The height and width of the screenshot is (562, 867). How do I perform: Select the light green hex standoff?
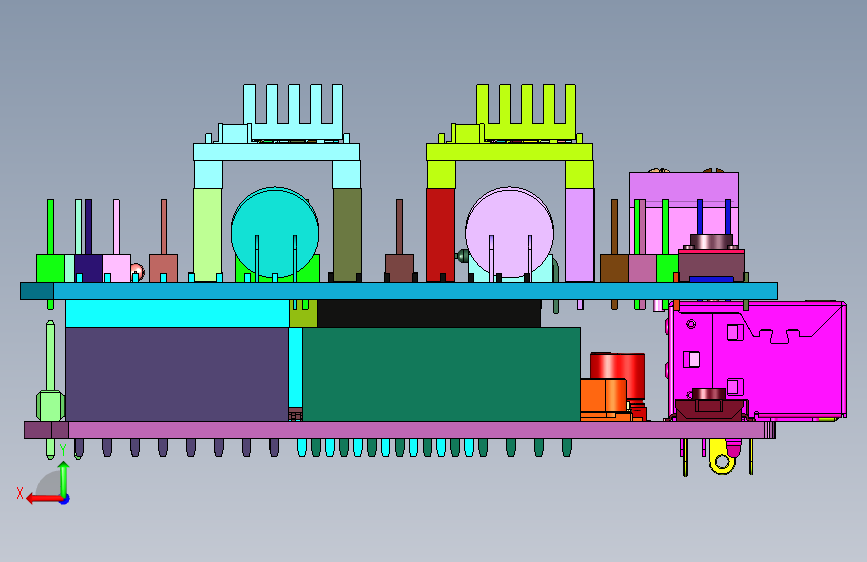tap(50, 405)
